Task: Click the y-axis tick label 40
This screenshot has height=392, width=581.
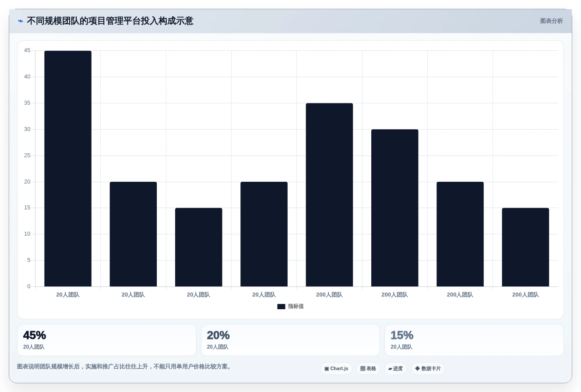Action: click(27, 77)
